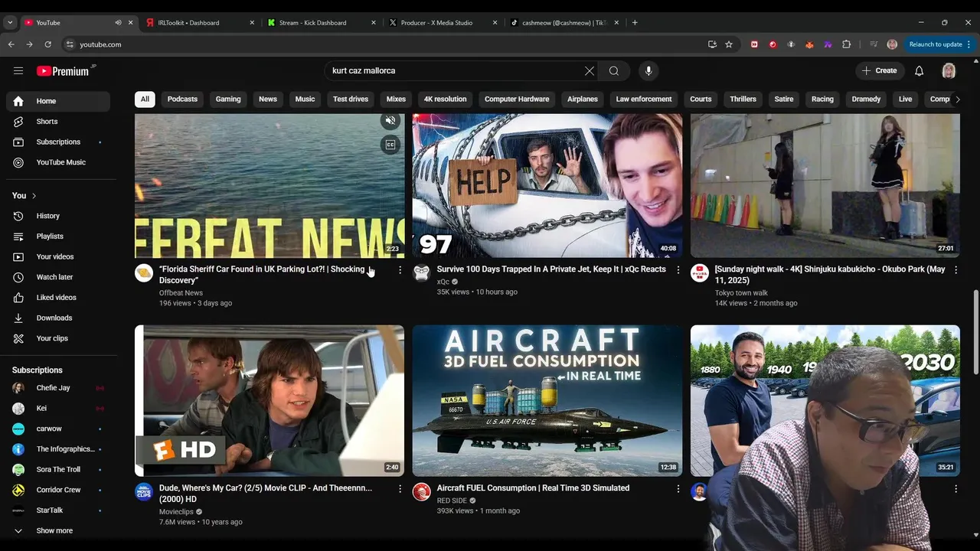Select the Test drives chip

(x=351, y=99)
